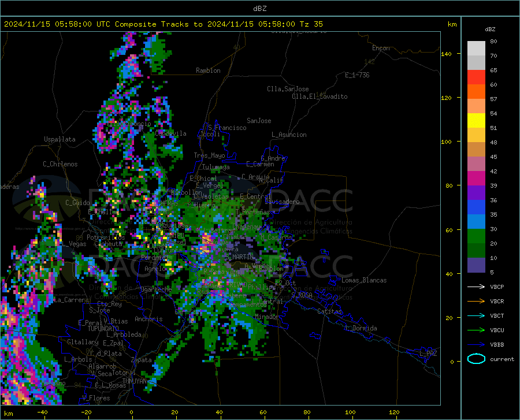Viewport: 520px width, 420px height.
Task: Select the light gray 70-80 dBZ swatch
Action: click(x=476, y=49)
